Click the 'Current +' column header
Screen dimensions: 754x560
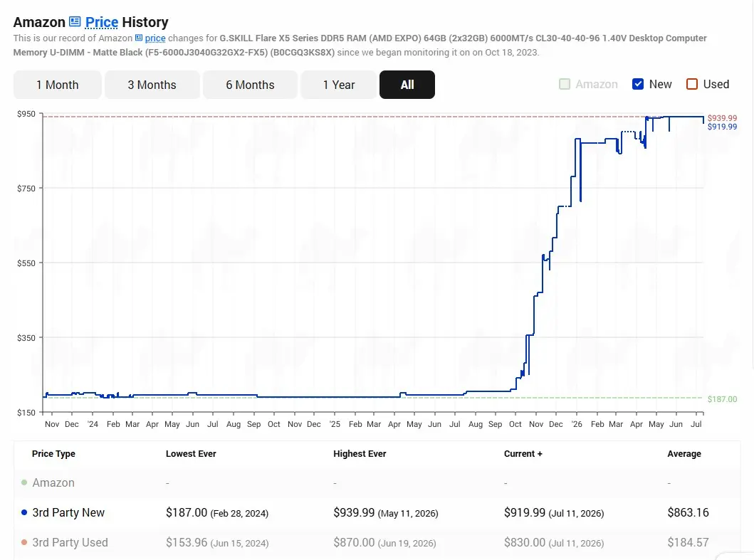[523, 454]
